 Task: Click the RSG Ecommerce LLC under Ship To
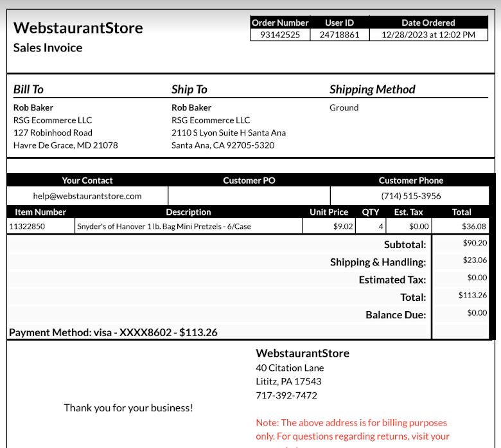211,120
